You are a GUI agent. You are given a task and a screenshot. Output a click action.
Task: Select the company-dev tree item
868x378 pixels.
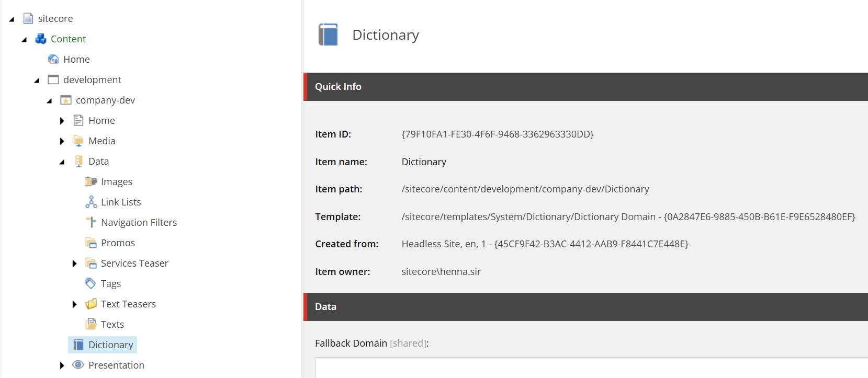105,100
